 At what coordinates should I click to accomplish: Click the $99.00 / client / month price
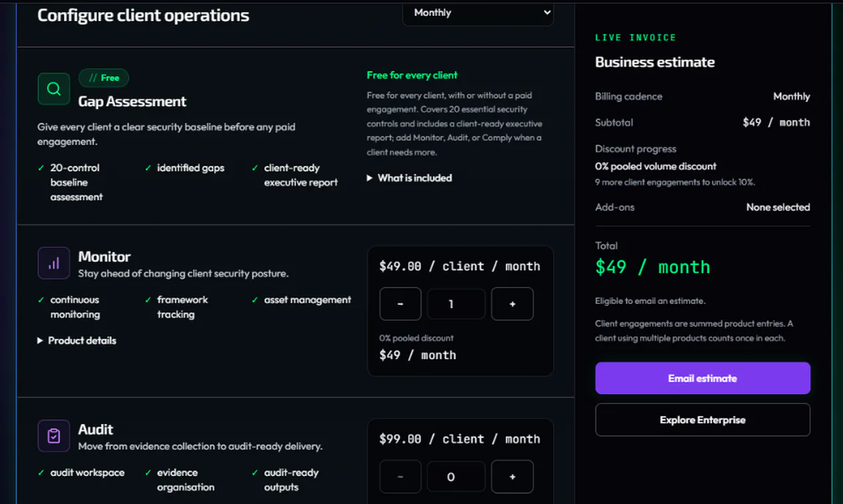pos(459,439)
